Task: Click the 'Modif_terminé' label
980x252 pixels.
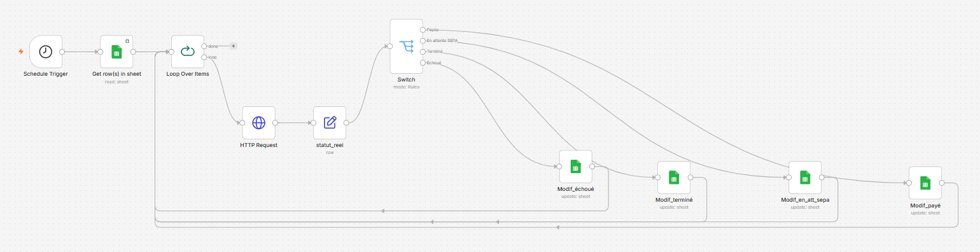Action: point(674,200)
